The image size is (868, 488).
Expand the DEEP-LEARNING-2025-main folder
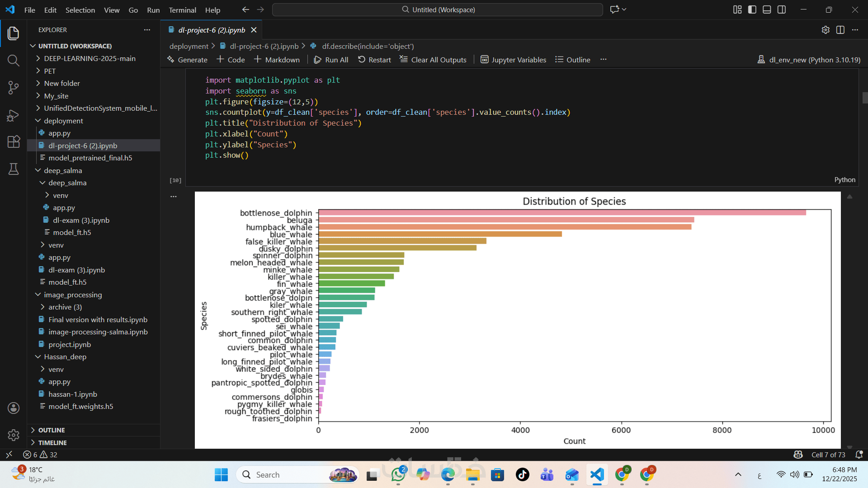pyautogui.click(x=90, y=59)
